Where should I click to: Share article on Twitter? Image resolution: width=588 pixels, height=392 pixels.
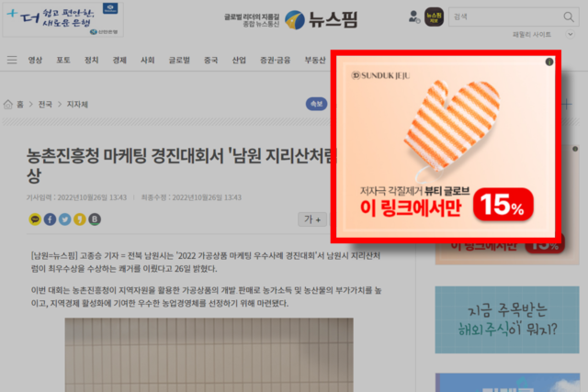coord(65,219)
